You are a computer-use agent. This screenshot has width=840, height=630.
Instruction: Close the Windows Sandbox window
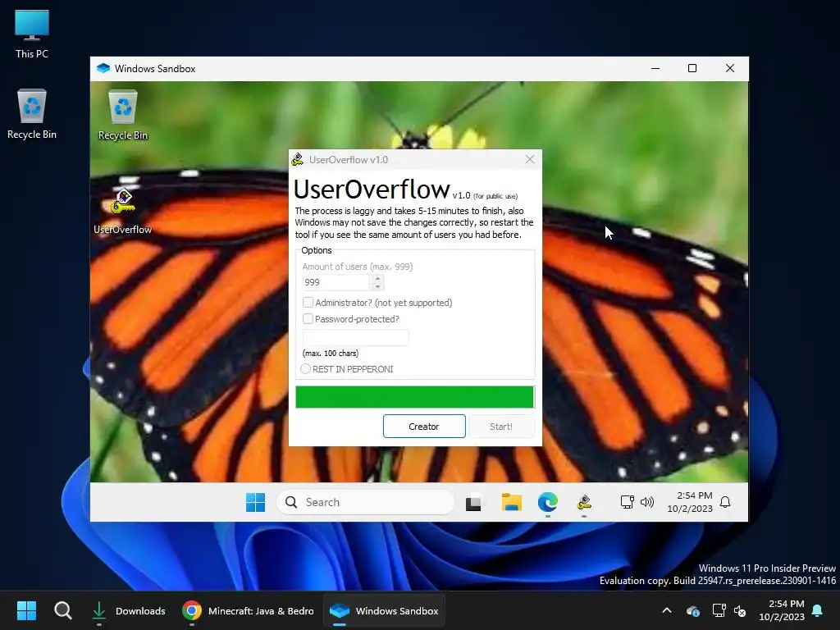(729, 69)
